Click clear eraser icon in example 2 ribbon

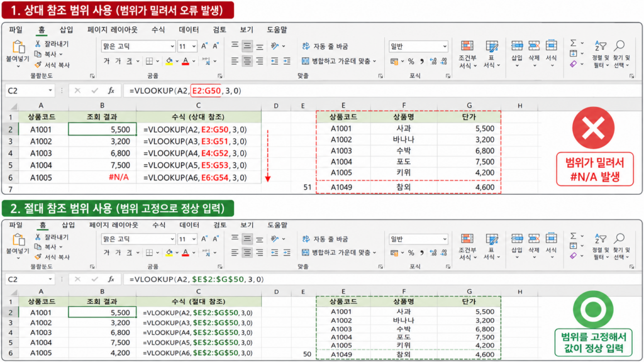point(574,256)
